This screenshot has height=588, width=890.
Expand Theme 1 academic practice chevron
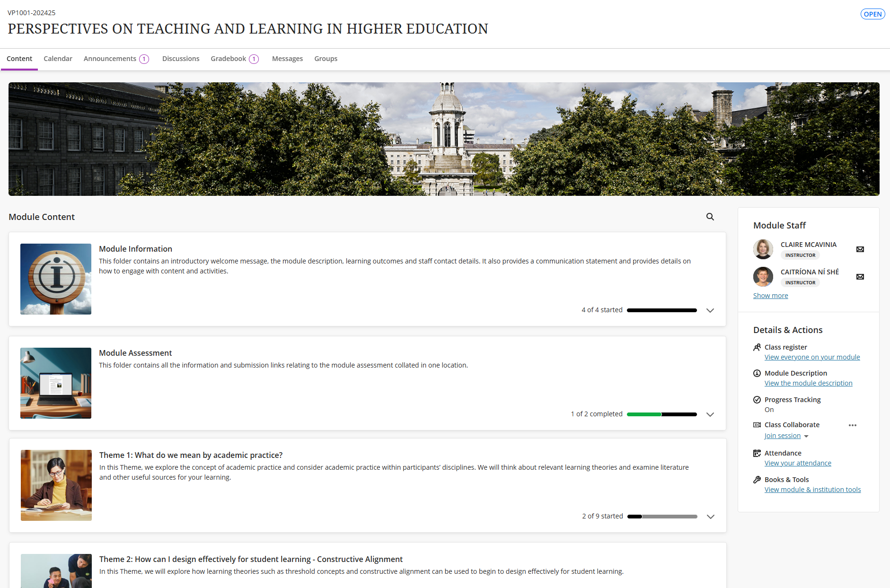click(x=710, y=517)
